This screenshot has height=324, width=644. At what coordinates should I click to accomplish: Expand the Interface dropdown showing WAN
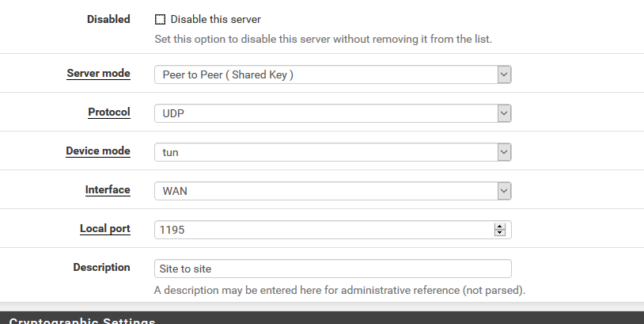[x=332, y=191]
